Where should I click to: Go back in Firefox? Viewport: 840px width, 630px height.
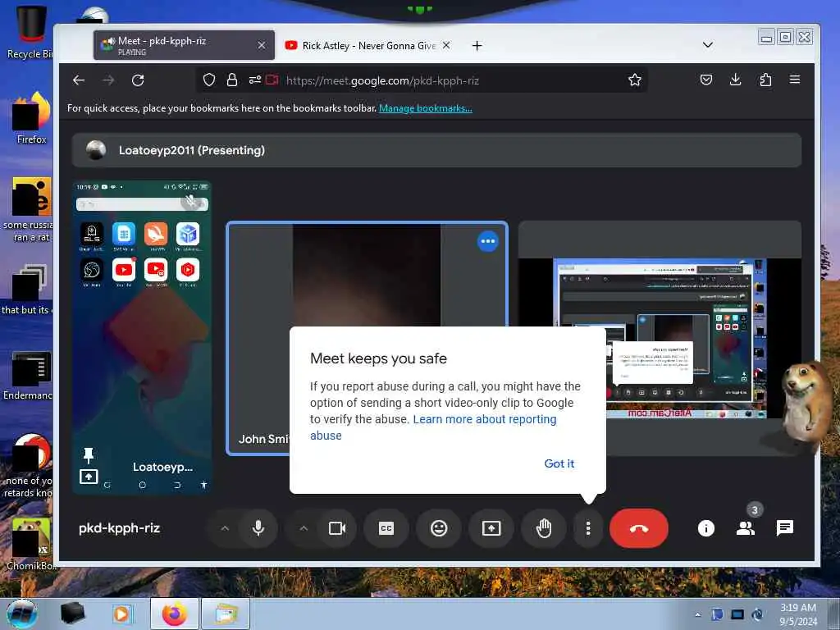(x=79, y=80)
